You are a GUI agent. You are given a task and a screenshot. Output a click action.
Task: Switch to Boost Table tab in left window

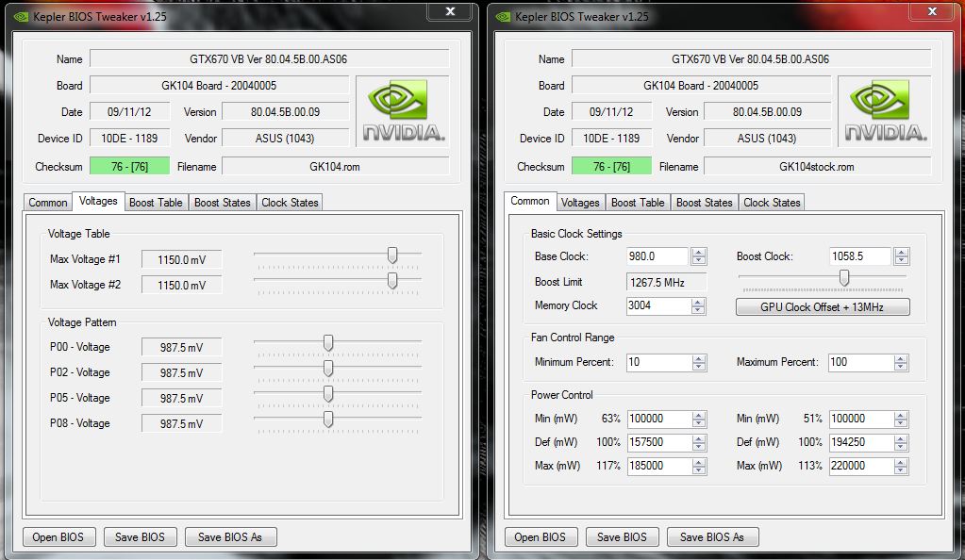[x=156, y=203]
